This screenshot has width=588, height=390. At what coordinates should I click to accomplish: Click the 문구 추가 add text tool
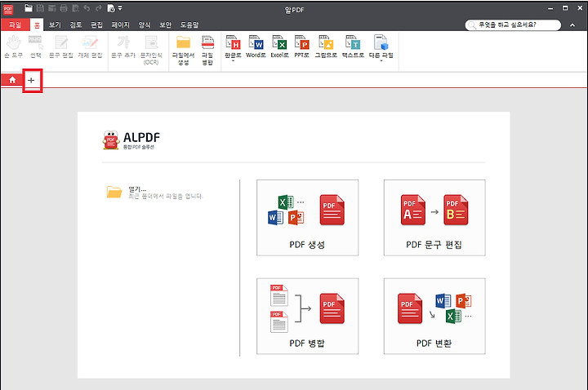pyautogui.click(x=123, y=47)
